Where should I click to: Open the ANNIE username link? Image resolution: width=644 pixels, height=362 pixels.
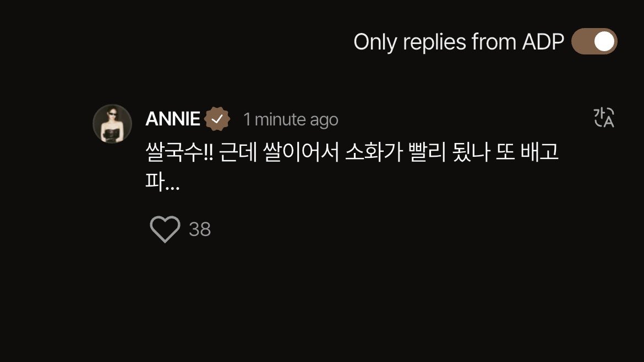point(172,119)
